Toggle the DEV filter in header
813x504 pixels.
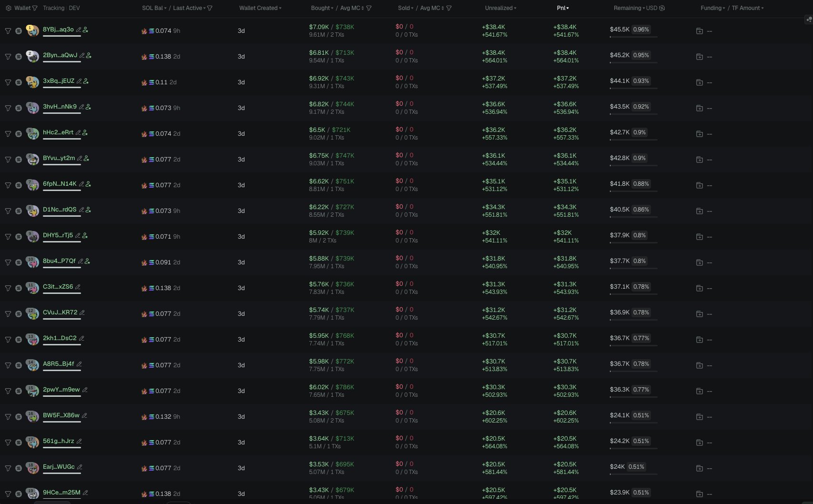(74, 8)
